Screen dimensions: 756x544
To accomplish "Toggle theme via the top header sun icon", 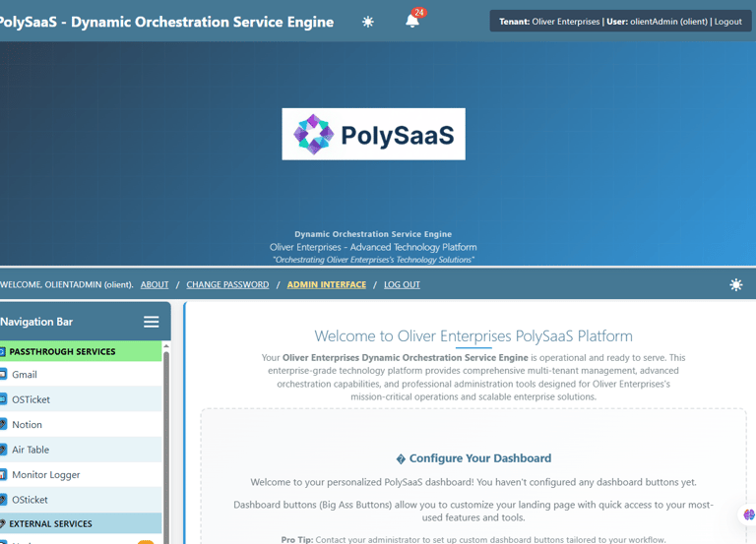I will tap(368, 22).
